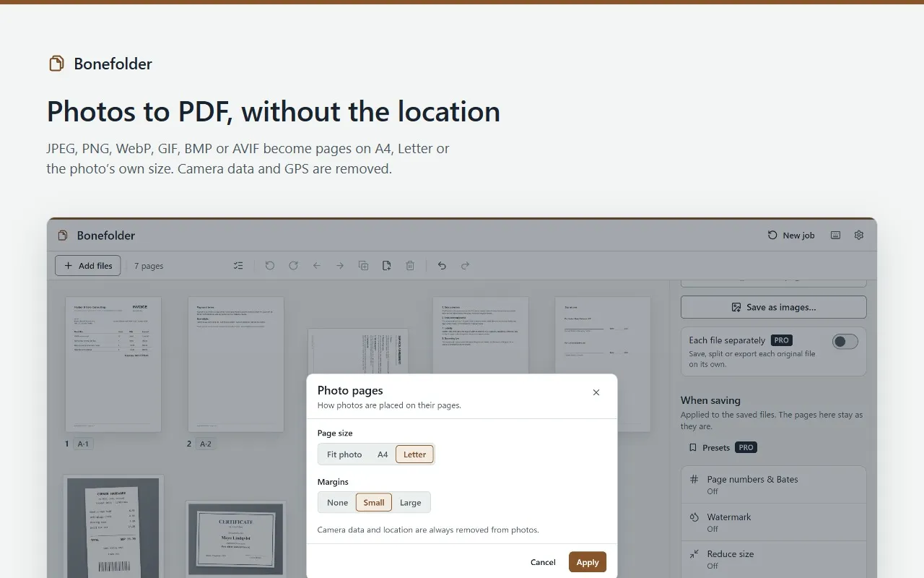Cancel the Photo pages dialog
The image size is (924, 578).
pos(543,562)
